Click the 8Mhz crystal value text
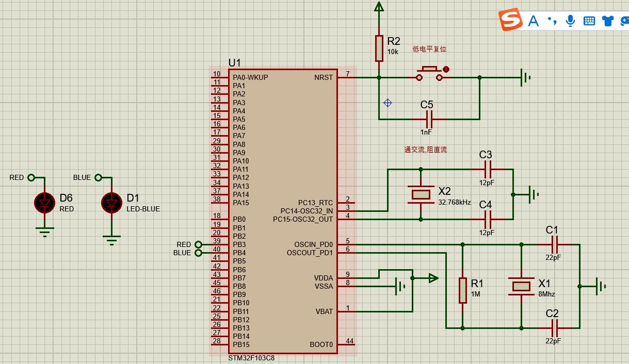629x364 pixels. pos(546,294)
